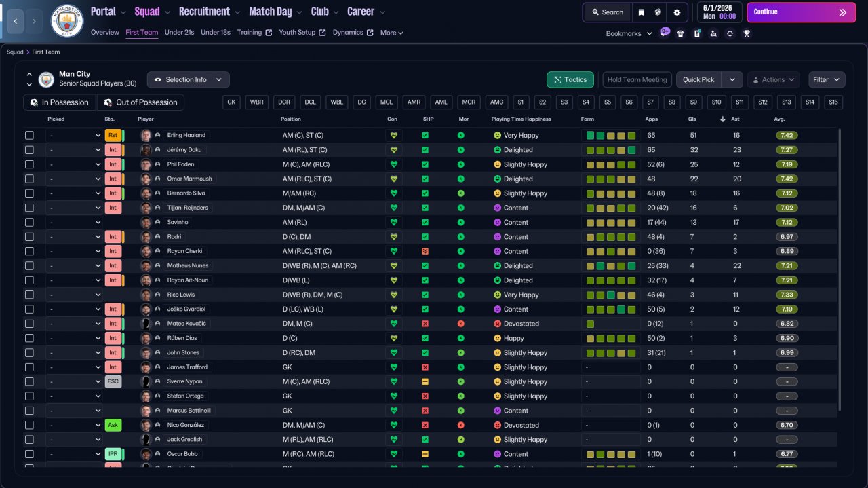Select the checkbox next to Phil Foden
Screen dimensions: 868x488
(29, 164)
